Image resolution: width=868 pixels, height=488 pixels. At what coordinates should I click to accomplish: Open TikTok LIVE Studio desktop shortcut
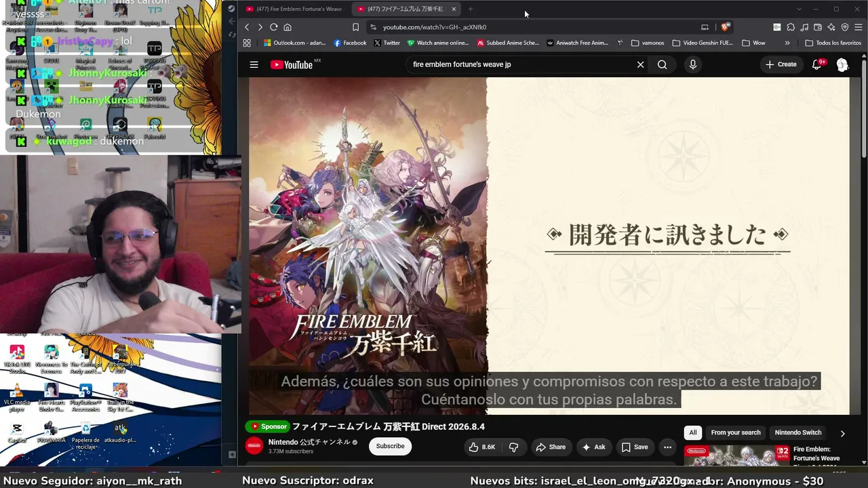pyautogui.click(x=17, y=359)
